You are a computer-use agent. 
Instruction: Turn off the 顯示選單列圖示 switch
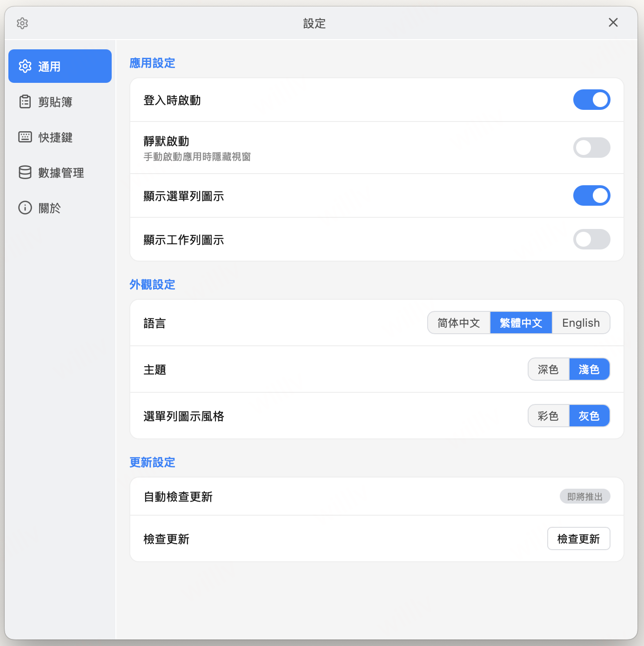[x=591, y=195]
